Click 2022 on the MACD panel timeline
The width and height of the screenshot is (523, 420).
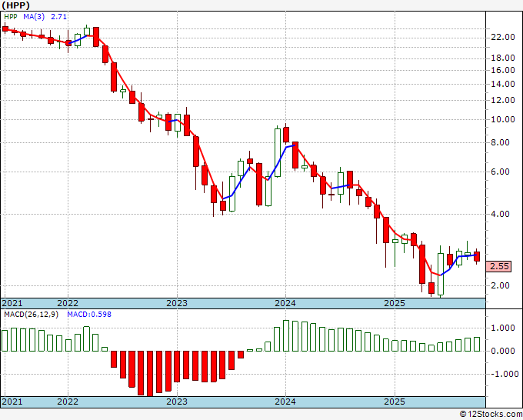point(68,402)
